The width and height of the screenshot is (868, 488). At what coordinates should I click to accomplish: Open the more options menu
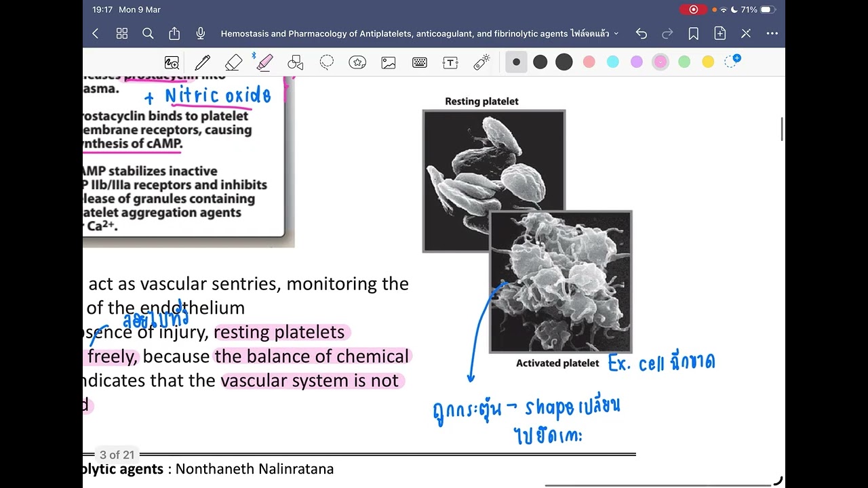coord(772,33)
